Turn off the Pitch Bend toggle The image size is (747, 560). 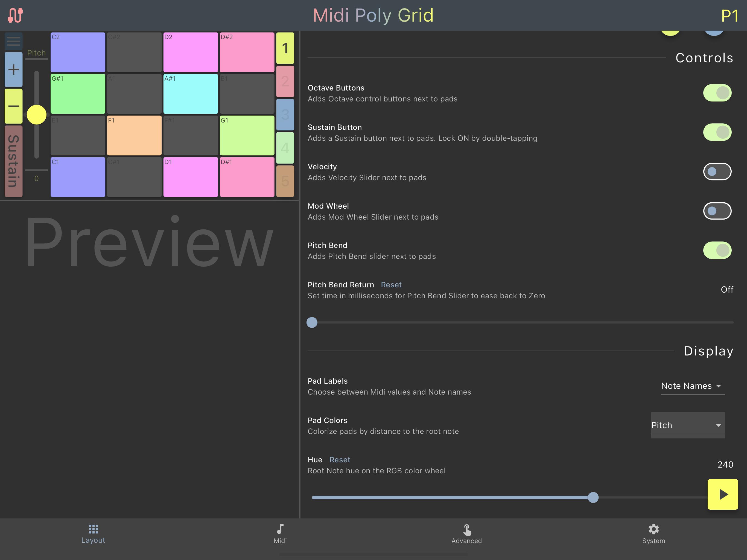(x=717, y=250)
